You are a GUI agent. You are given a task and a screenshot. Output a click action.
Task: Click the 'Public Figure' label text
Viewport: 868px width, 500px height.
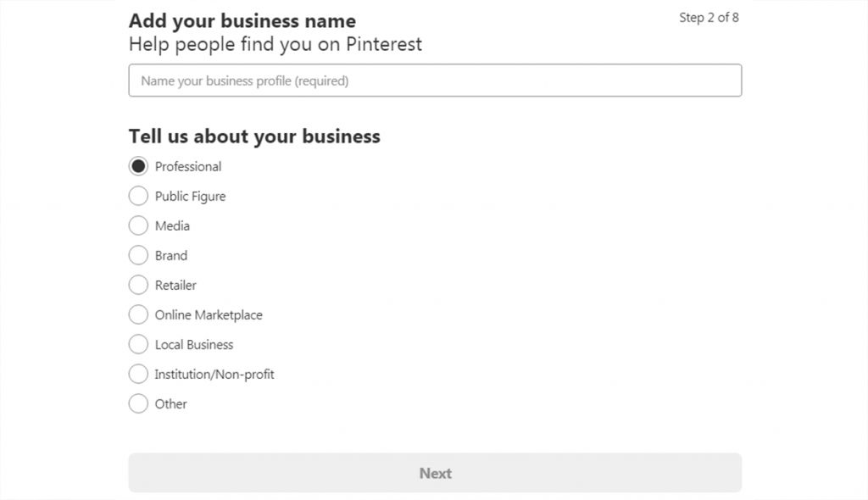[190, 197]
